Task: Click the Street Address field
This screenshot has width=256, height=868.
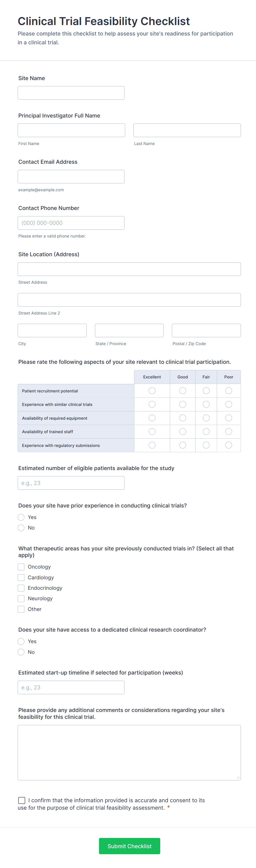Action: tap(129, 269)
